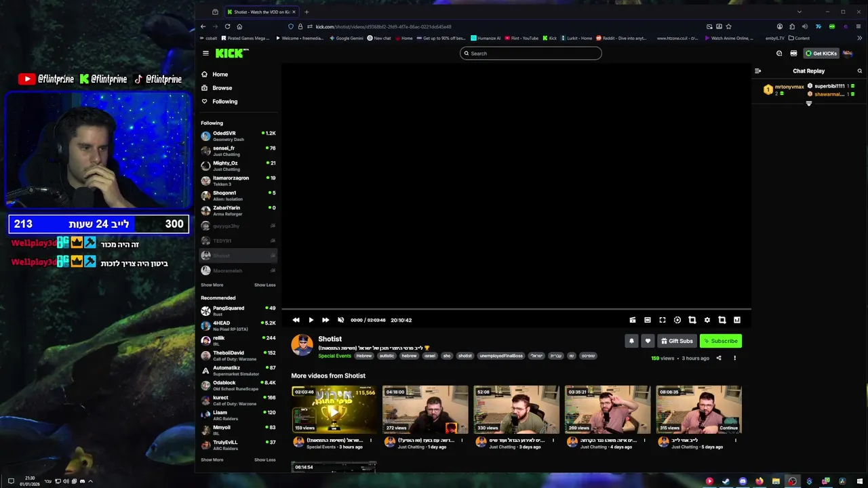
Task: Click Get KICKs button
Action: point(821,53)
